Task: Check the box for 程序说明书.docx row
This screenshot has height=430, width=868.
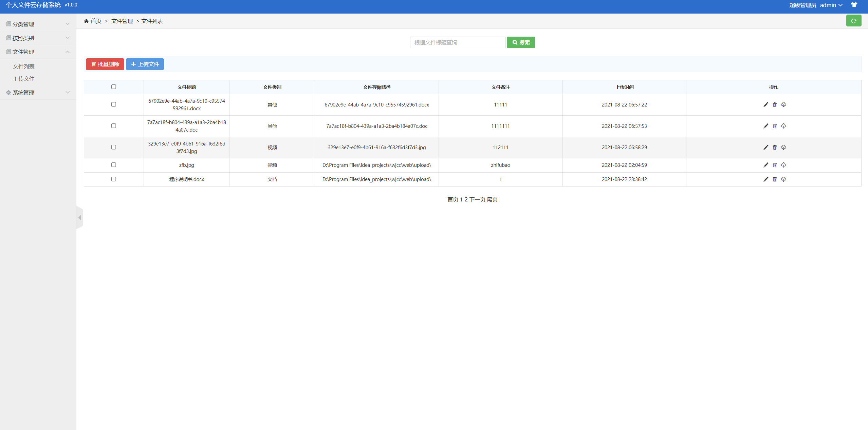Action: click(x=114, y=179)
